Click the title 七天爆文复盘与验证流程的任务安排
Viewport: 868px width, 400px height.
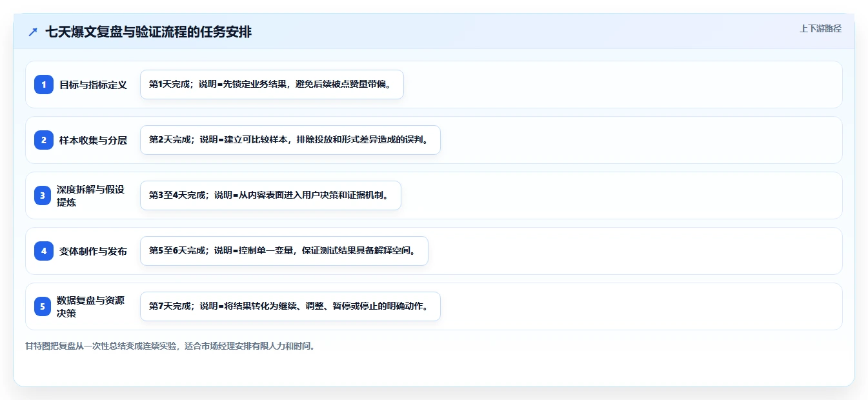point(148,32)
